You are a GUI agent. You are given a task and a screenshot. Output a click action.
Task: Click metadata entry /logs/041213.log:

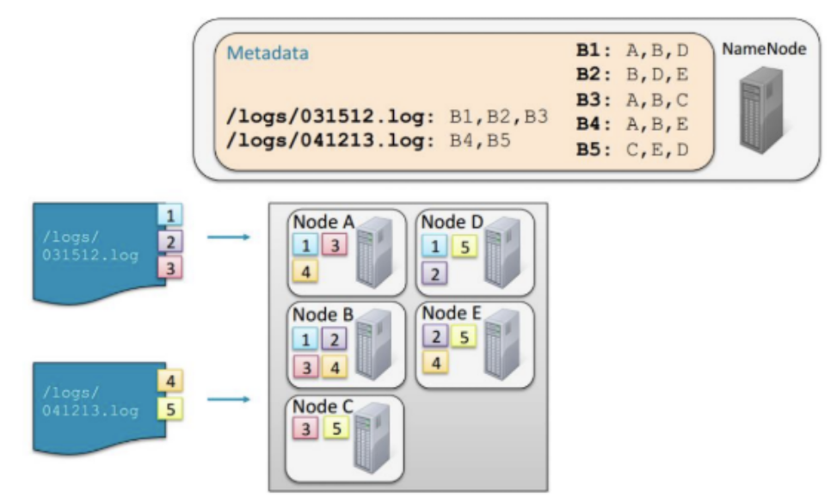click(331, 141)
